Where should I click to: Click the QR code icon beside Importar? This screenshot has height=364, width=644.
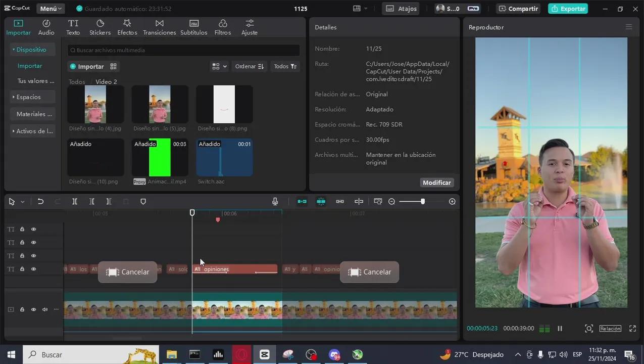[114, 67]
